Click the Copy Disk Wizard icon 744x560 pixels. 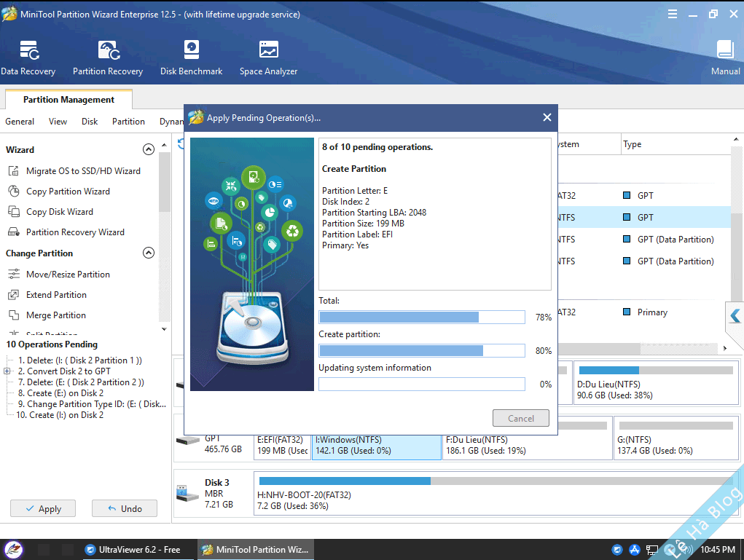click(x=14, y=211)
